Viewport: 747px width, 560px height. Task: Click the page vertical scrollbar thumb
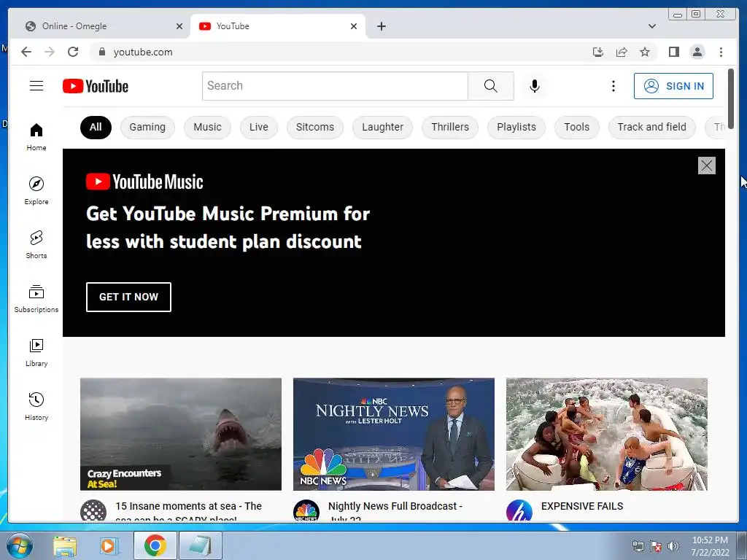click(731, 98)
